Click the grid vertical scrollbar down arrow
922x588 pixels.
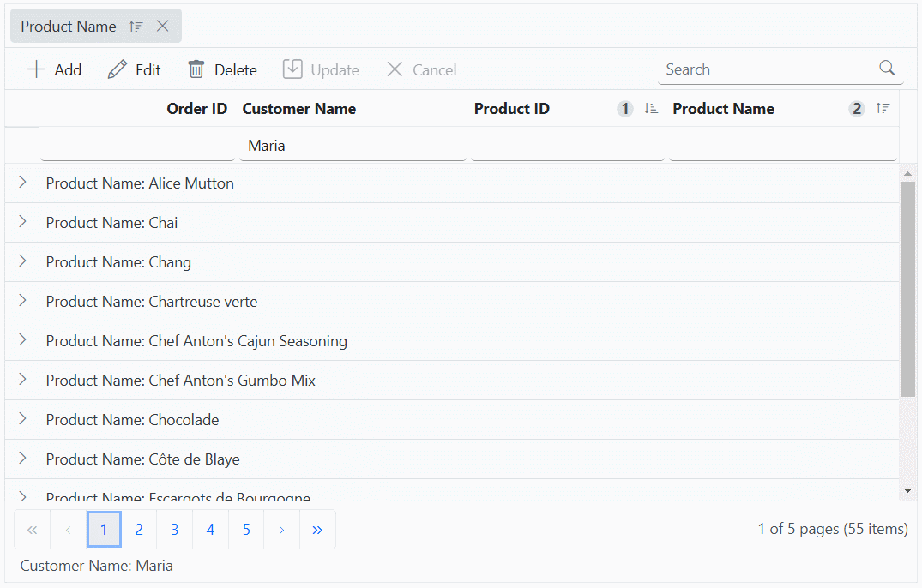[908, 491]
